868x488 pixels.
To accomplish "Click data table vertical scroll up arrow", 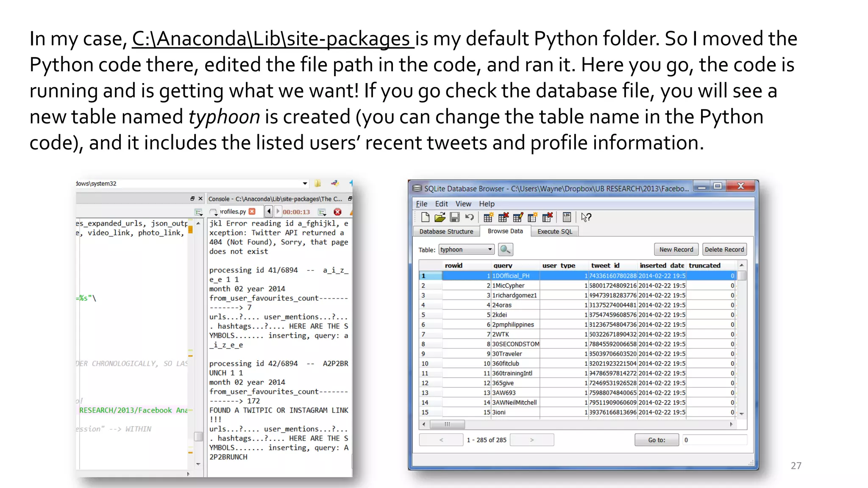I will (742, 265).
